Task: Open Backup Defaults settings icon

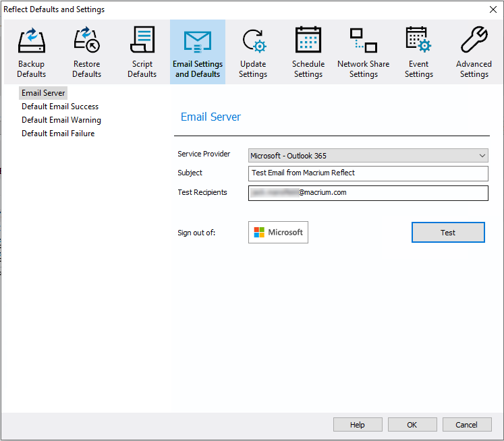Action: [x=32, y=40]
